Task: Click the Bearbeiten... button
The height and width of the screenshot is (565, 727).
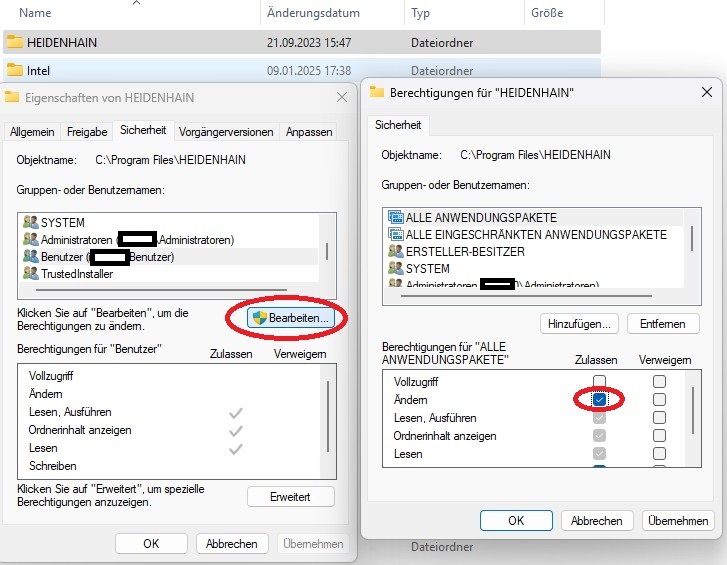Action: [291, 318]
